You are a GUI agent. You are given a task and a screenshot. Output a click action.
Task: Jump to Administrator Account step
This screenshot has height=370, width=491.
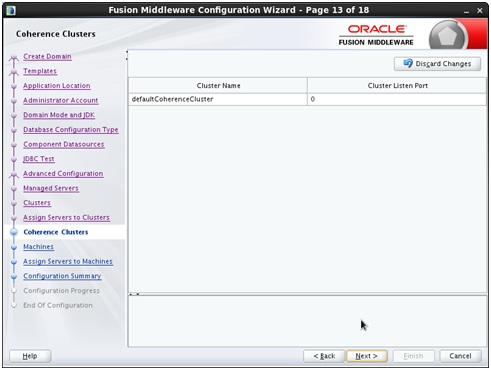(61, 100)
